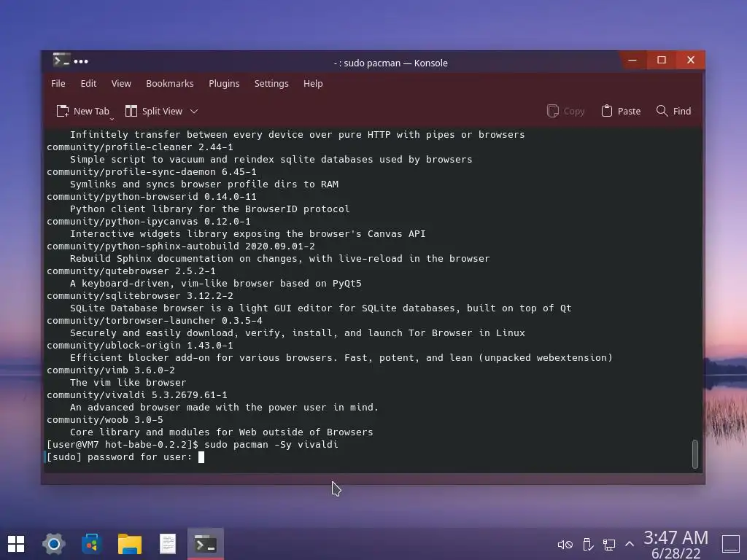Open the three-dots title bar menu
Screen dimensions: 747x560
tap(81, 61)
